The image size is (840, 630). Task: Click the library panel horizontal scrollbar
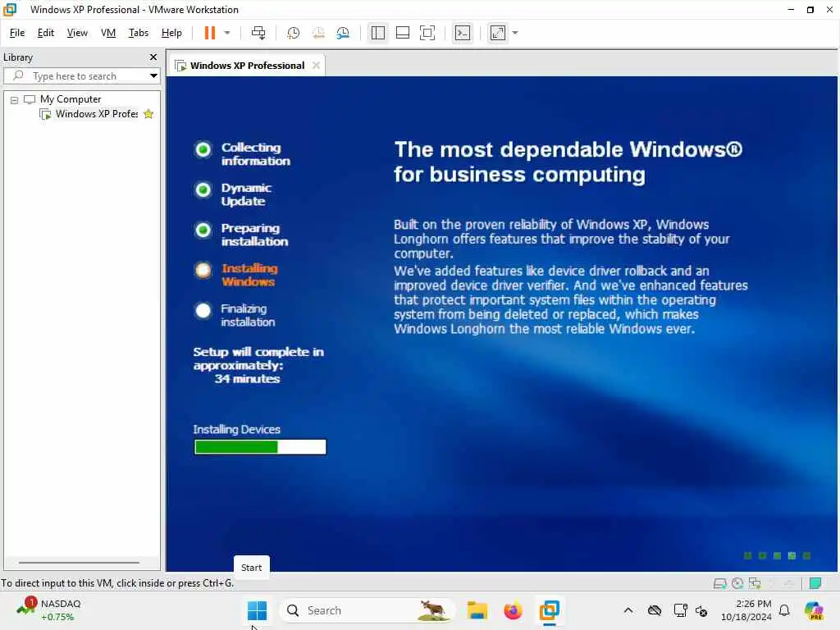point(79,563)
